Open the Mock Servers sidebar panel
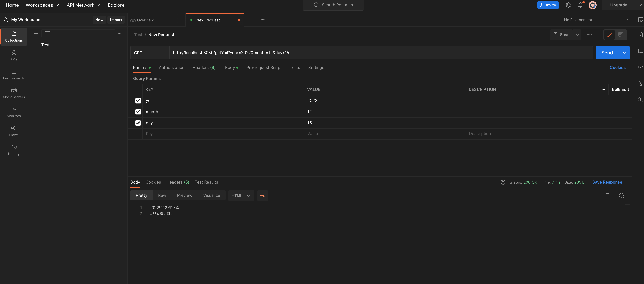The width and height of the screenshot is (644, 284). pos(14,93)
